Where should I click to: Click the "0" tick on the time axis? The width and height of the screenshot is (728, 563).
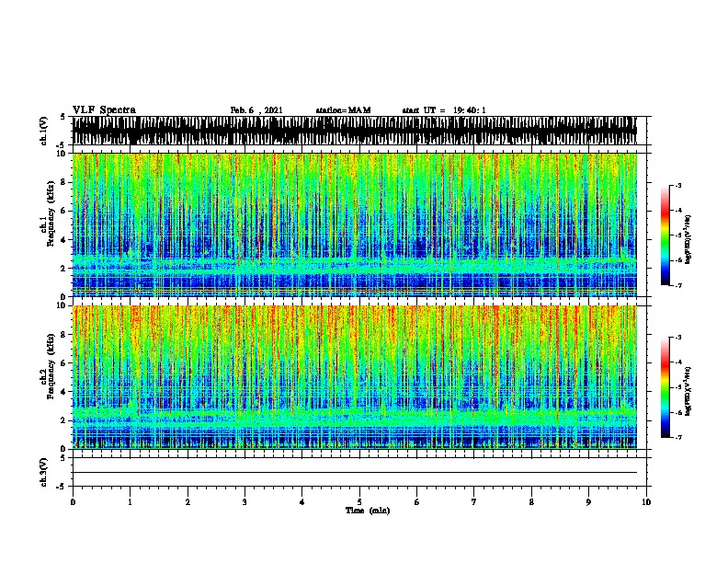pos(73,502)
